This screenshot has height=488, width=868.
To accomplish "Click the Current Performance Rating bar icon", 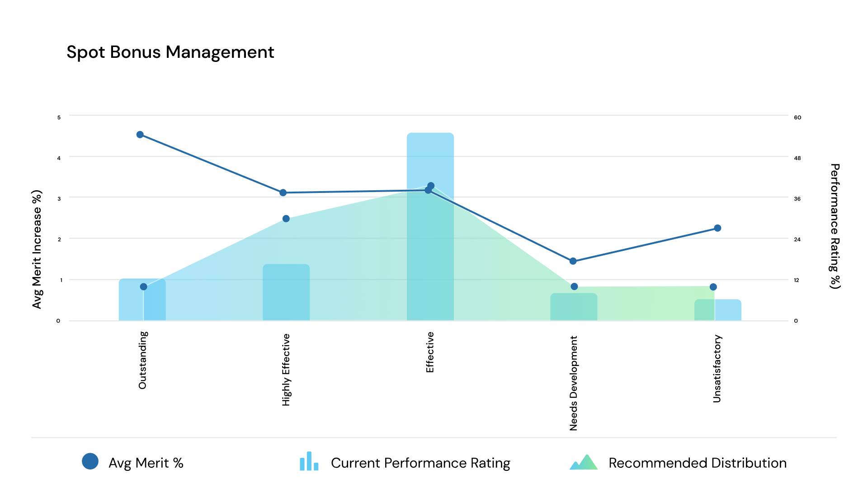I will [309, 462].
